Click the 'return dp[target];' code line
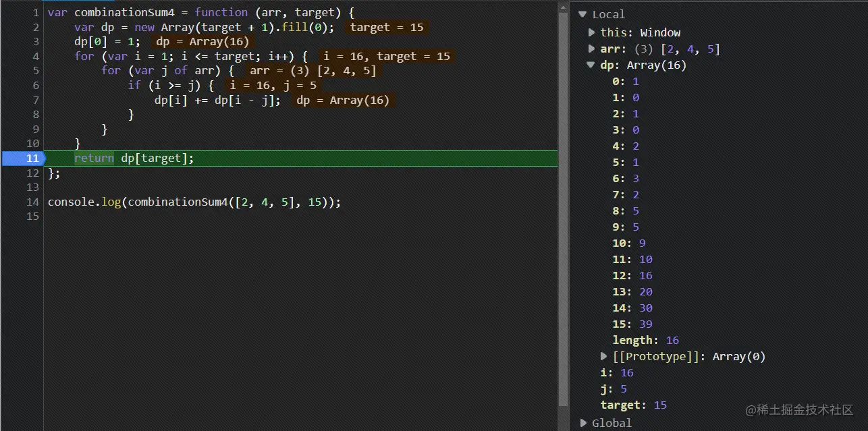This screenshot has width=868, height=431. tap(134, 159)
